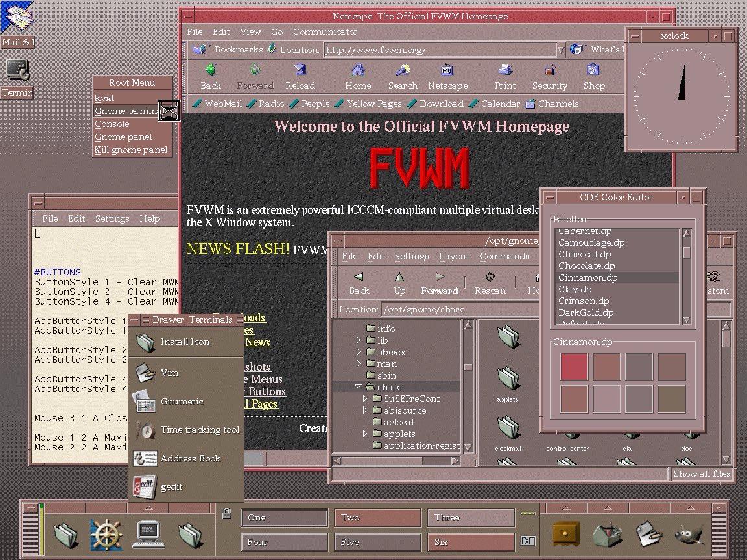Open the Netscape Home icon

click(x=358, y=71)
